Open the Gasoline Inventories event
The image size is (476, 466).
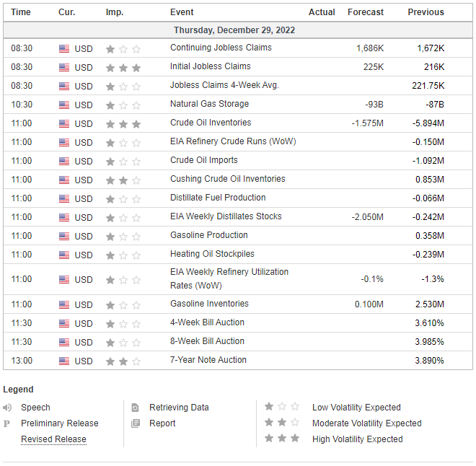209,304
